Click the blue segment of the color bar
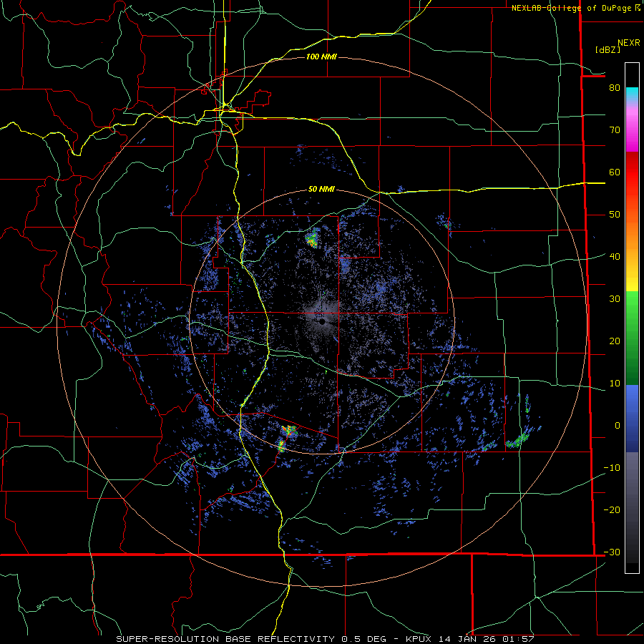Image resolution: width=644 pixels, height=644 pixels. pyautogui.click(x=632, y=419)
